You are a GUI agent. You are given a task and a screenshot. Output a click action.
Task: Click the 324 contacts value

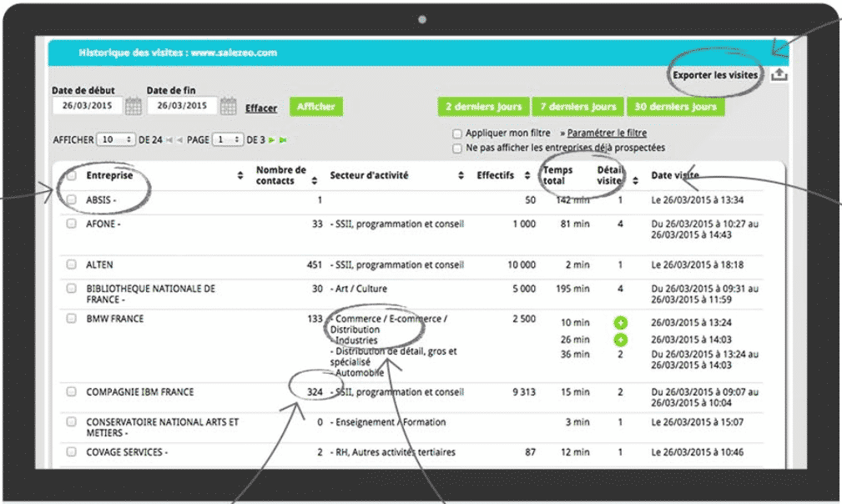315,392
